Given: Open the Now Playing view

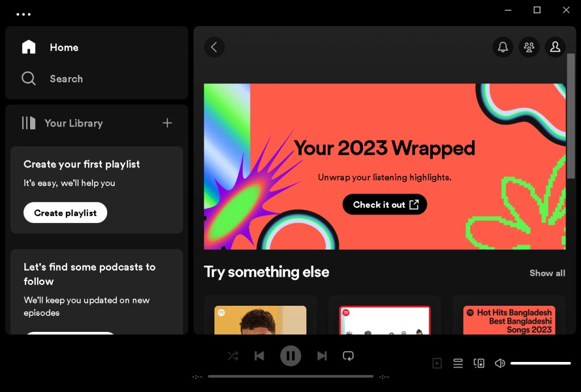Looking at the screenshot, I should tap(437, 363).
